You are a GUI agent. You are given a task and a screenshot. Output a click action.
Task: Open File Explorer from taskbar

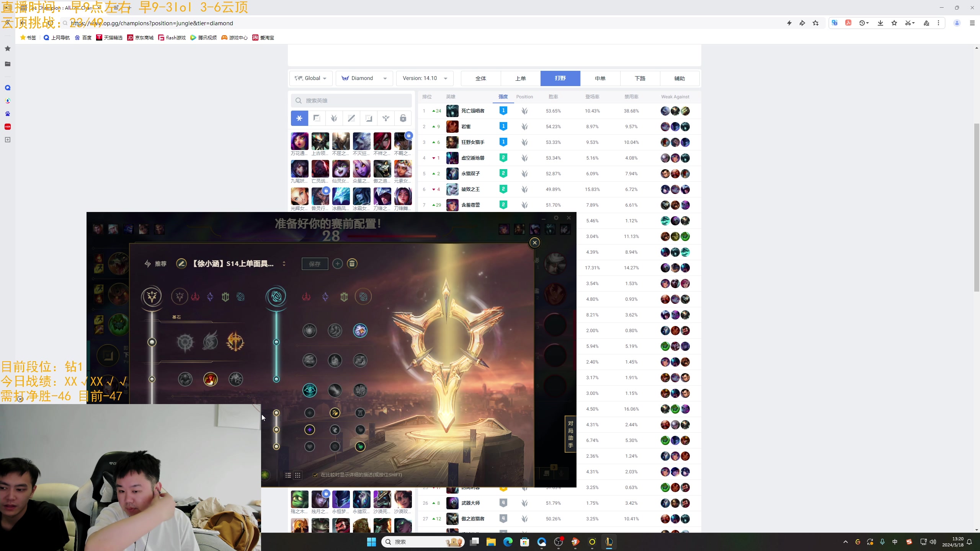(x=491, y=542)
